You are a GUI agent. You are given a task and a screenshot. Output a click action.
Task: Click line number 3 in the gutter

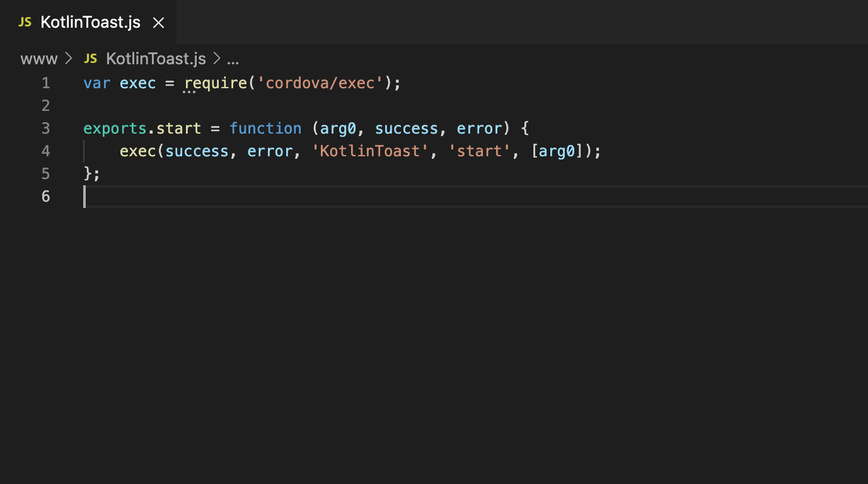[x=45, y=129]
